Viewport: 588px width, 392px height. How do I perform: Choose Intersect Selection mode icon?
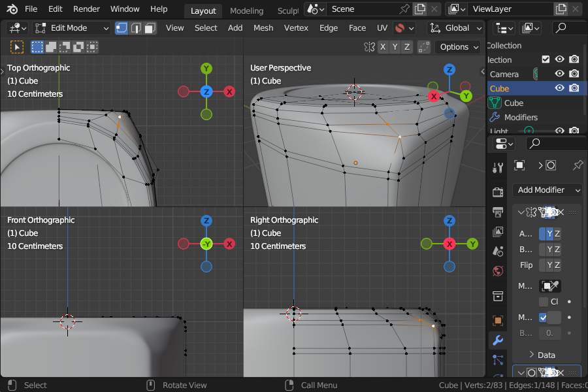coord(92,47)
